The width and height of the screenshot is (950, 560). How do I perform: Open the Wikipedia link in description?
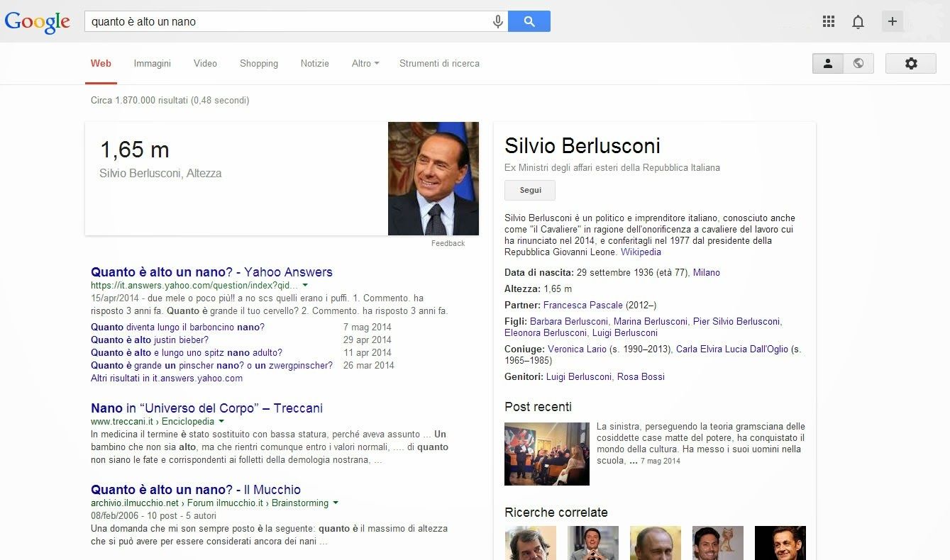click(640, 252)
